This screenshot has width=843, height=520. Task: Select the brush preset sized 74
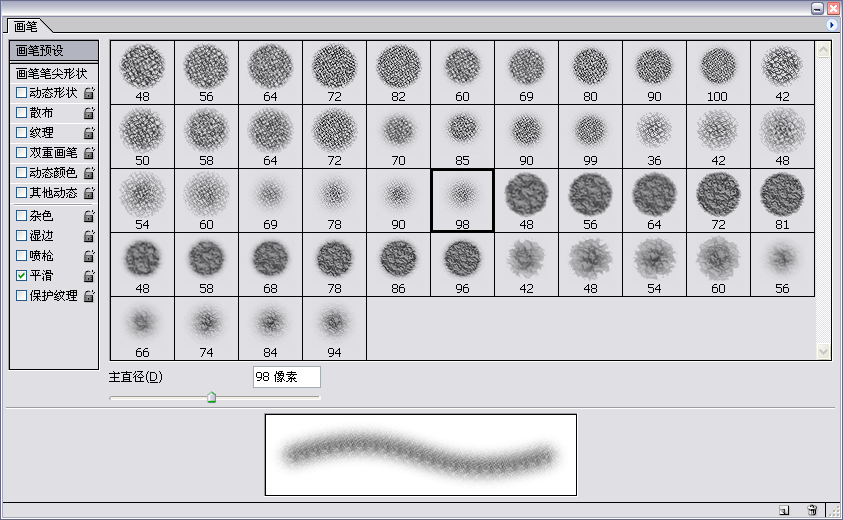(x=206, y=329)
